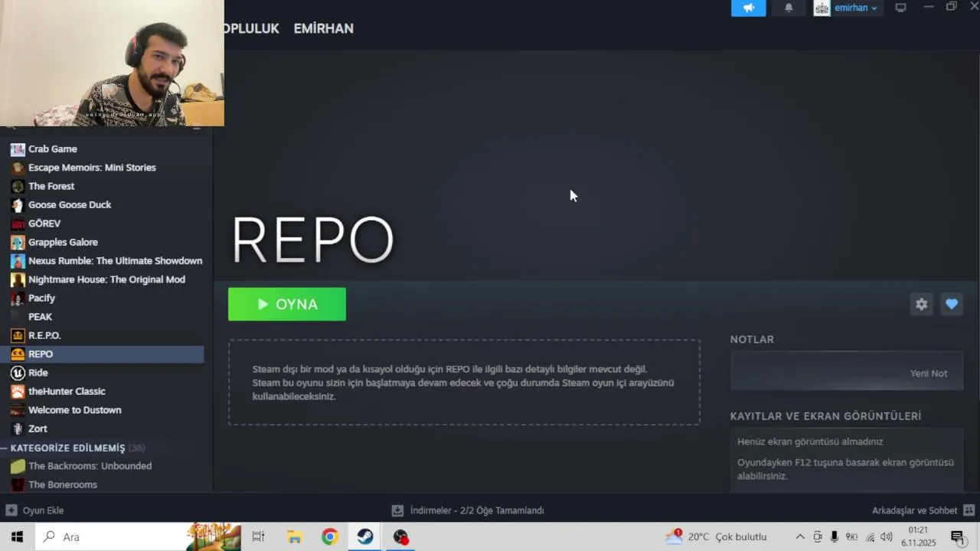Switch to Big Picture mode icon
The image size is (980, 551).
tap(900, 8)
